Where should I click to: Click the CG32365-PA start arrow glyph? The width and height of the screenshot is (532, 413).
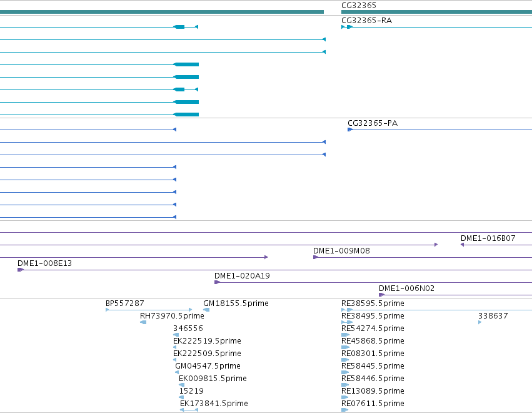(x=350, y=130)
